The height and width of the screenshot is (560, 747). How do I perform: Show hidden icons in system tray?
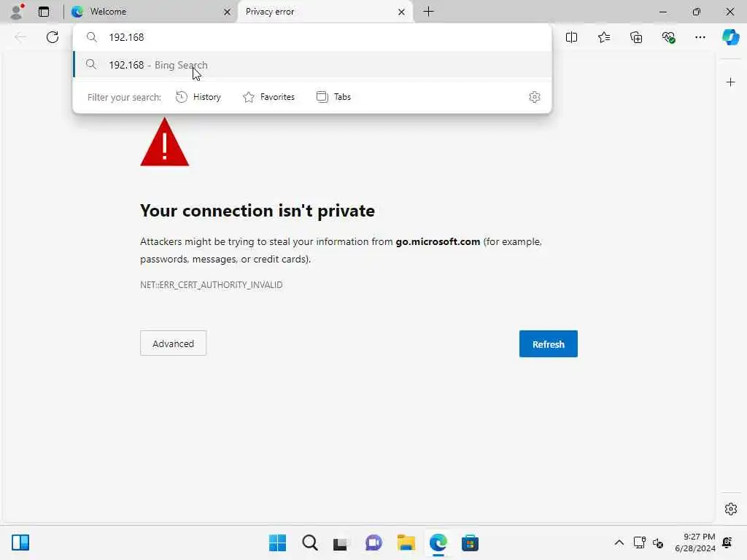(619, 542)
